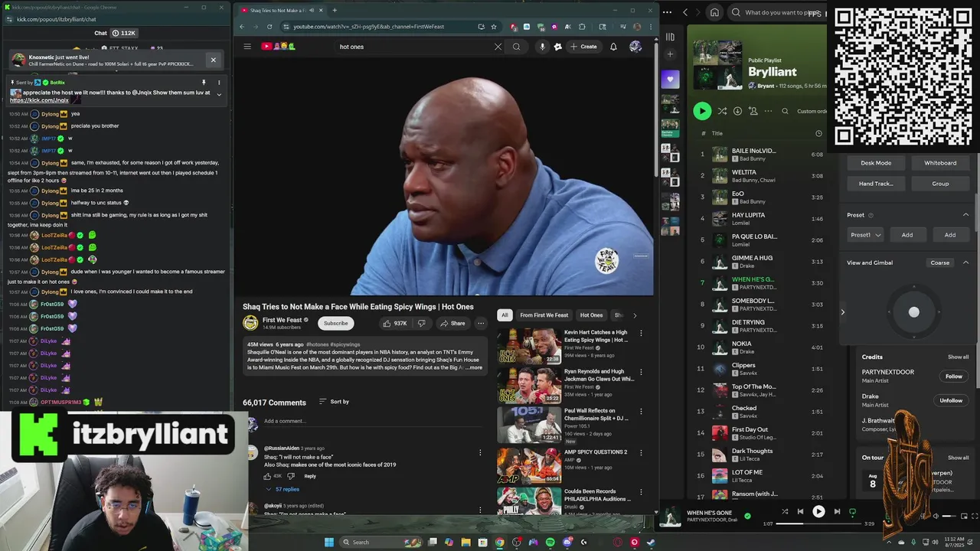Dismiss the Knoxnetic went live notification
Viewport: 980px width, 551px height.
(x=214, y=60)
